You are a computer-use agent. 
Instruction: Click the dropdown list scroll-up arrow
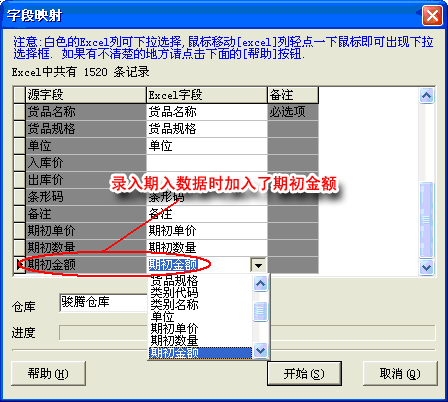260,284
